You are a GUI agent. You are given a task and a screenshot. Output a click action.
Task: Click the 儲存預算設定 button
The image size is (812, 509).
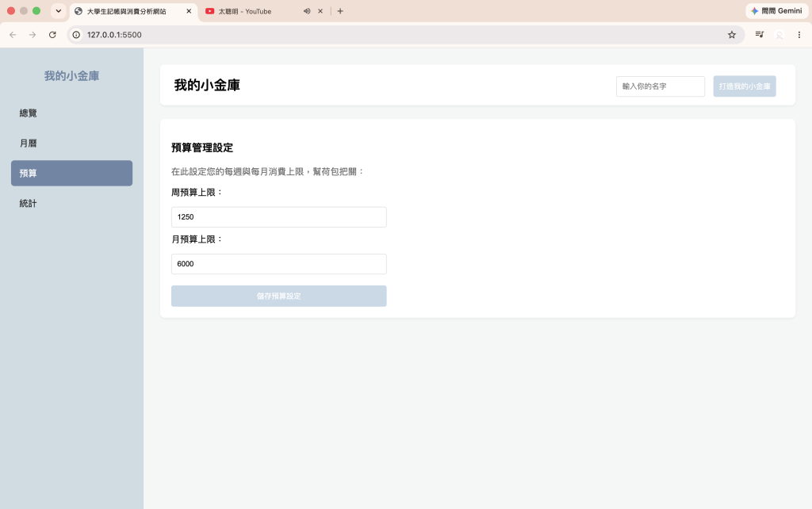[x=278, y=296]
